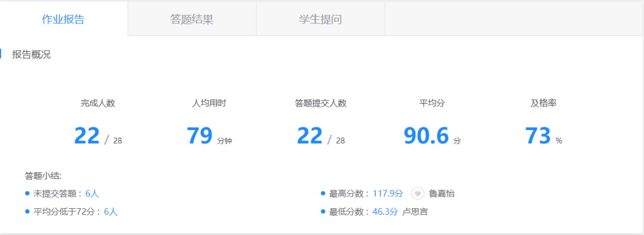Click the 及格率 label

[x=543, y=104]
